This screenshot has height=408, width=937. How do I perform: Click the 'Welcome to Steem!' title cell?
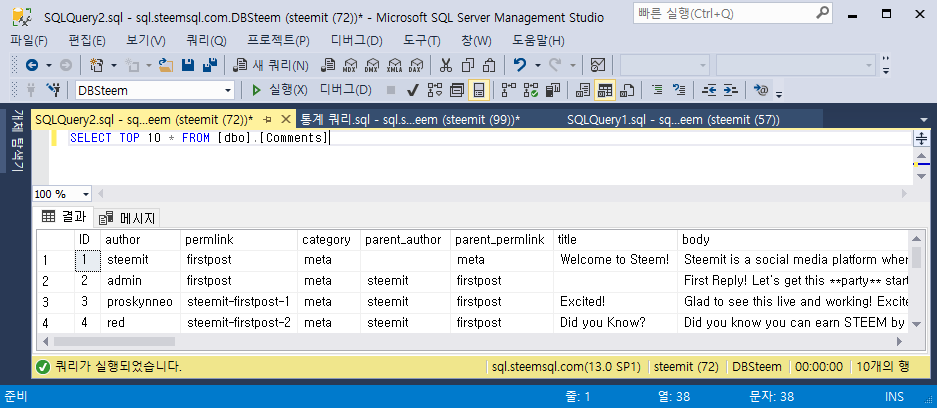(x=615, y=260)
